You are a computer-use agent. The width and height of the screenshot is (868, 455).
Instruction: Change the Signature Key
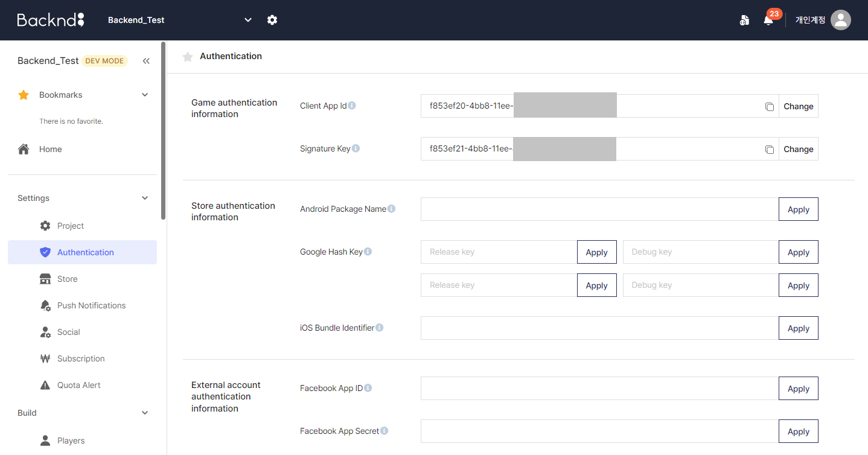(x=799, y=149)
